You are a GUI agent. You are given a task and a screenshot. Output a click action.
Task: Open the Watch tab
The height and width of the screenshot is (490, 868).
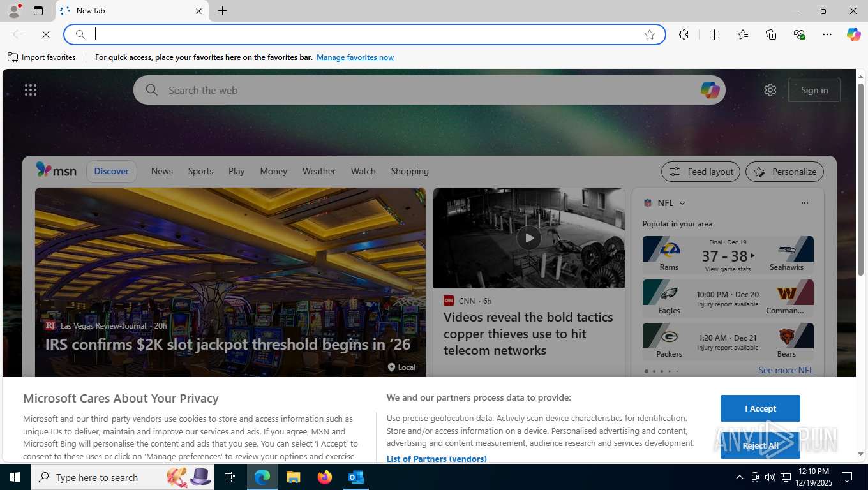click(x=363, y=171)
